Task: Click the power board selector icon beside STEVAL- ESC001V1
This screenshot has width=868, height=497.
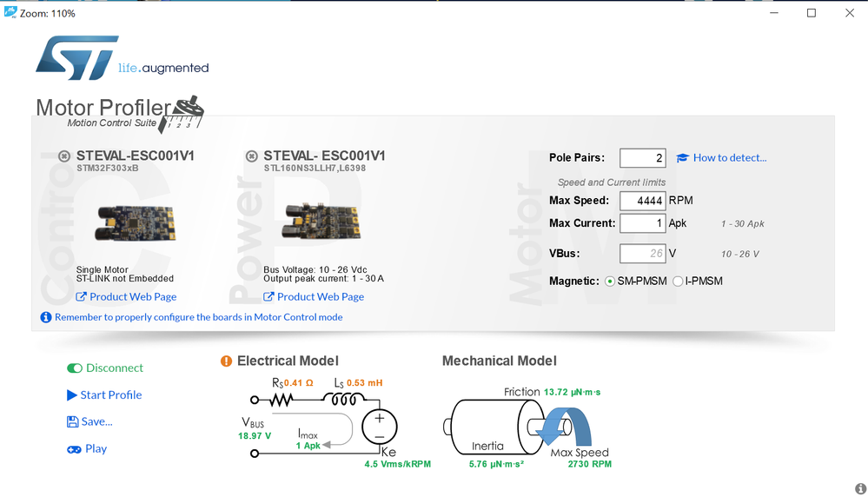Action: coord(252,156)
